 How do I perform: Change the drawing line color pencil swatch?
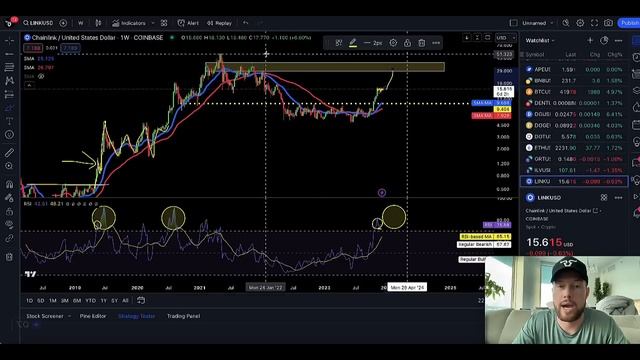coord(353,43)
